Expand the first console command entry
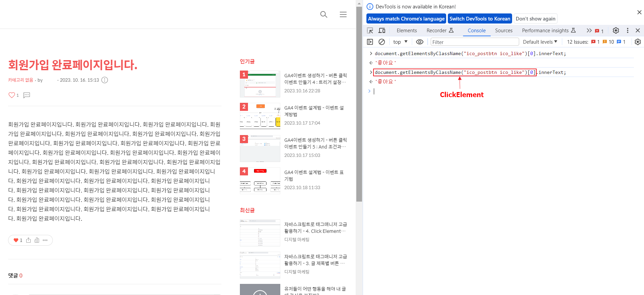The width and height of the screenshot is (644, 295). (371, 53)
